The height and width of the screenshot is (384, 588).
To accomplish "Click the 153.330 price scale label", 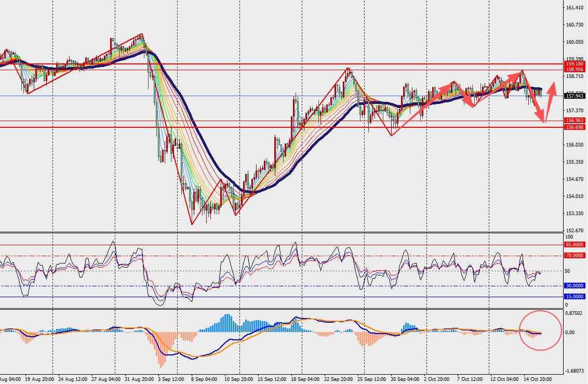I will click(x=574, y=214).
